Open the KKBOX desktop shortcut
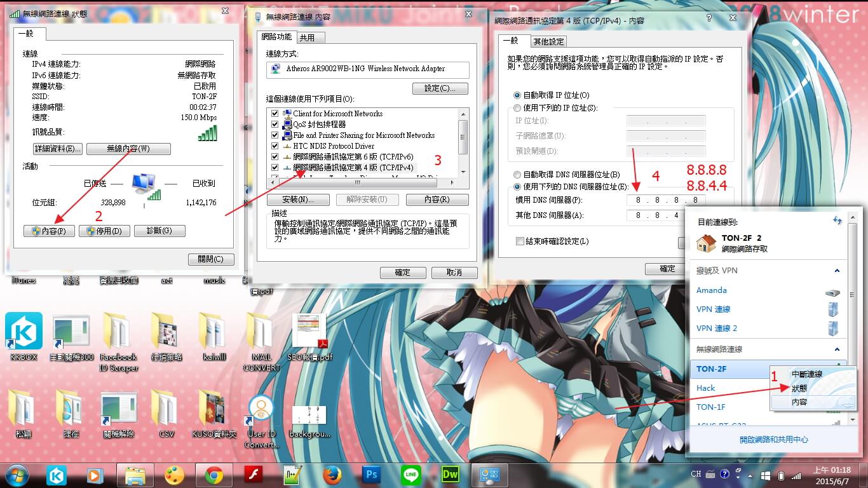868x488 pixels. pos(24,337)
